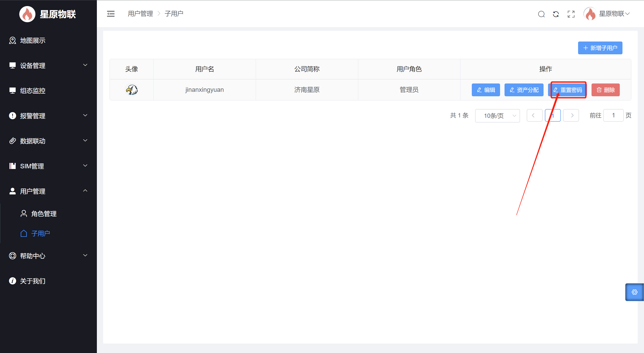Click the refresh page icon
Screen dimensions: 644x353
pos(556,14)
